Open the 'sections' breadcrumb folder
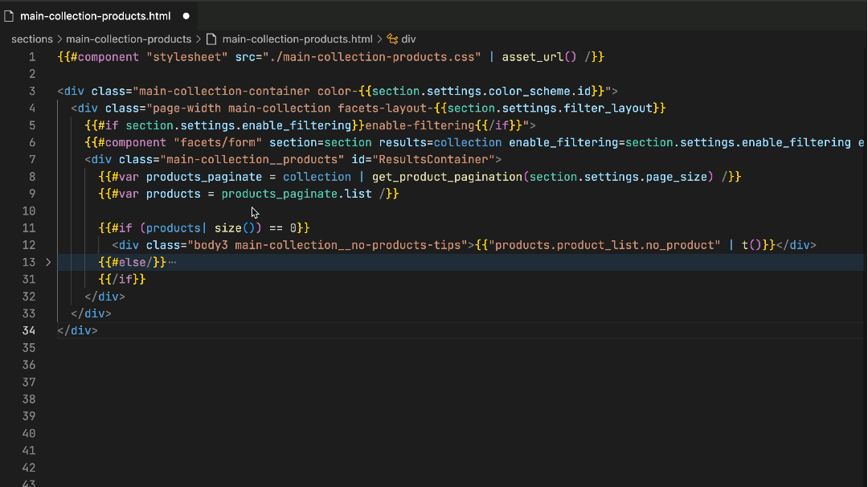This screenshot has height=487, width=868. [31, 39]
